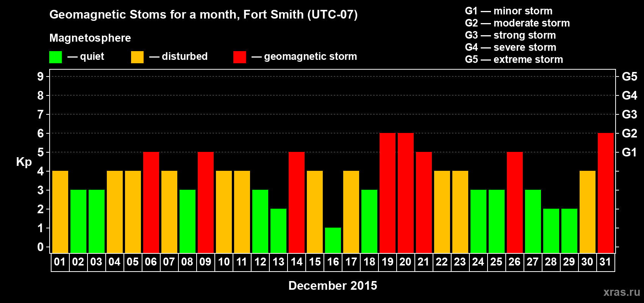This screenshot has width=644, height=303.
Task: Click the green bar for day 28
Action: point(551,231)
